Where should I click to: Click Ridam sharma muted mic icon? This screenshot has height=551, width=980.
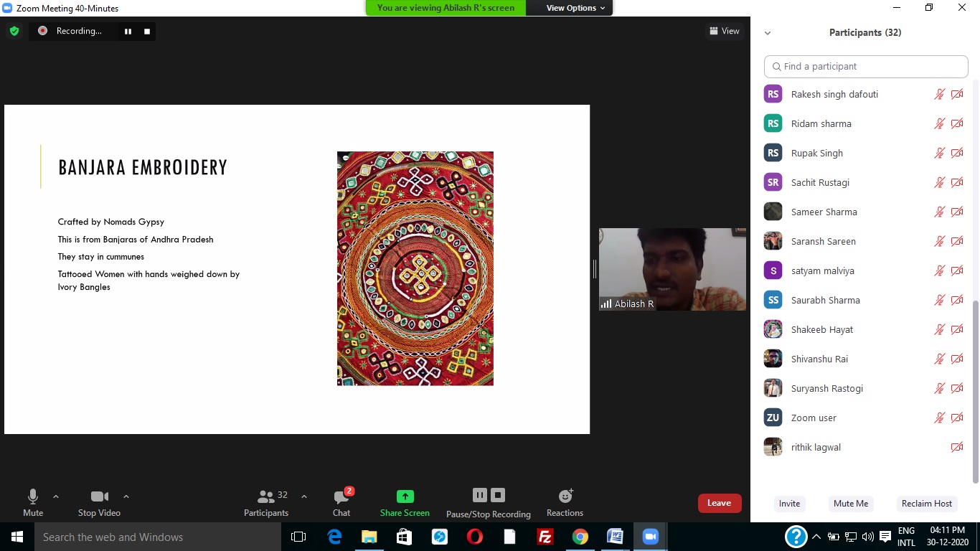(x=939, y=123)
